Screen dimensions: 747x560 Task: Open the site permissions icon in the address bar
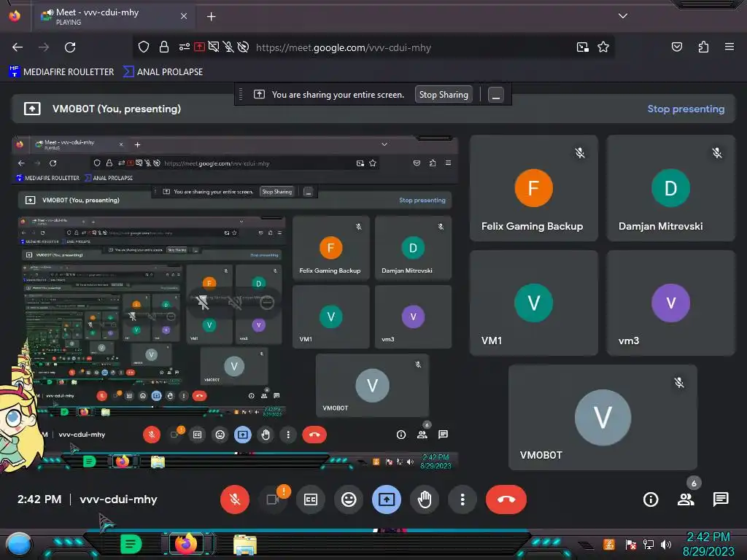(184, 47)
